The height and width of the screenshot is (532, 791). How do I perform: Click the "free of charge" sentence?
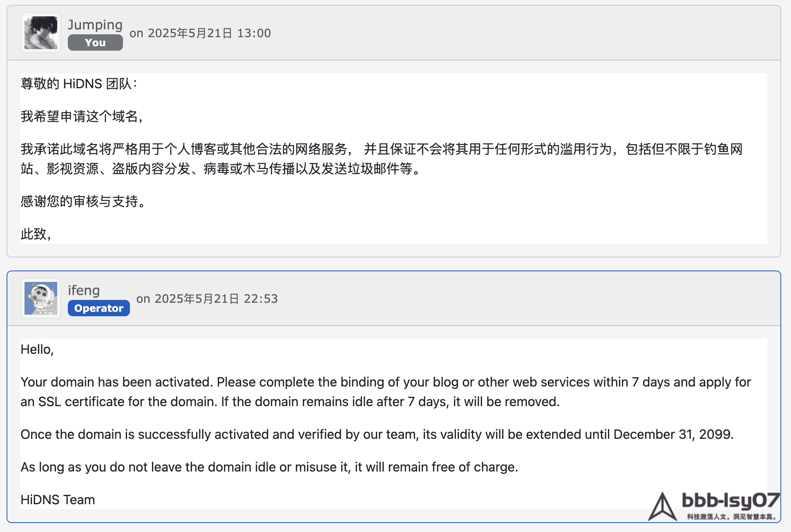269,467
